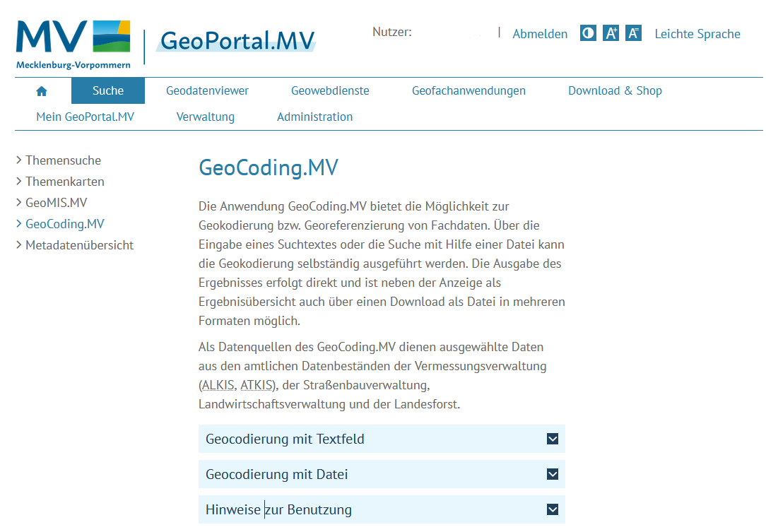Click the decrease font size icon
766x532 pixels.
click(x=634, y=33)
